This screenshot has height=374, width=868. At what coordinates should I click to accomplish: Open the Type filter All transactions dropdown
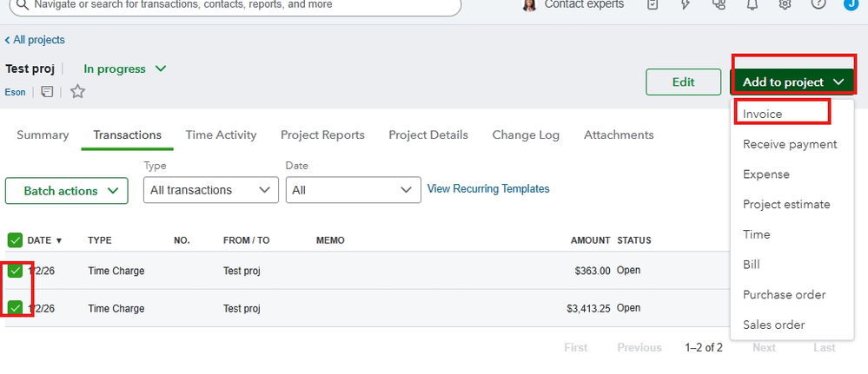[210, 190]
